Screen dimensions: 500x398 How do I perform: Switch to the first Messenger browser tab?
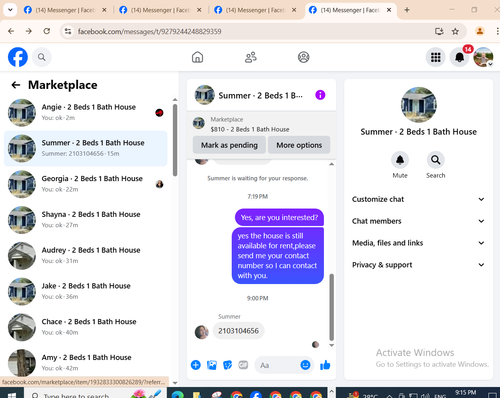click(x=65, y=10)
